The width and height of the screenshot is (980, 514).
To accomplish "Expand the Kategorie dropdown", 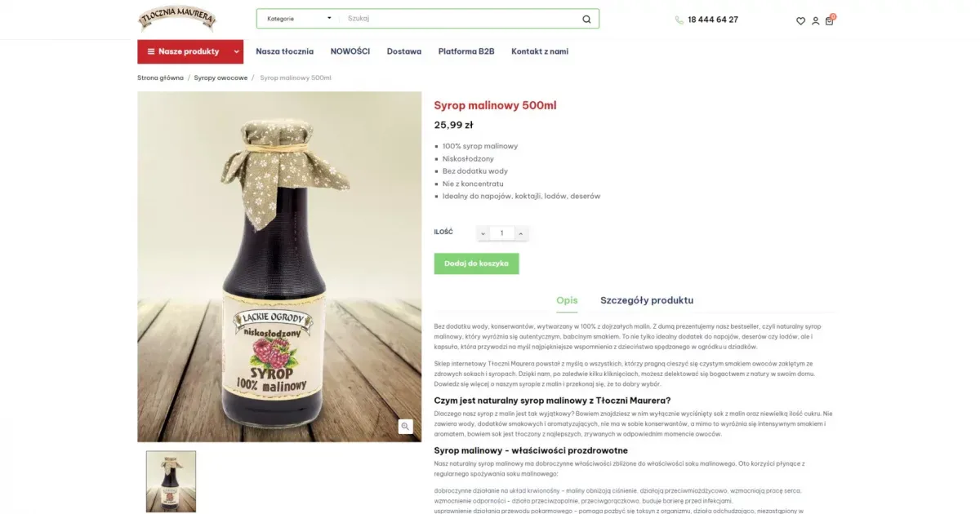I will pyautogui.click(x=299, y=18).
